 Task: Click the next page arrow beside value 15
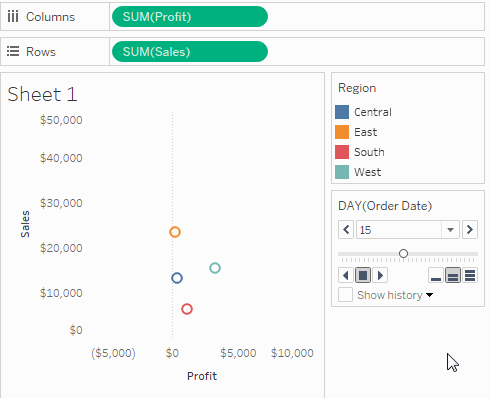coord(470,230)
